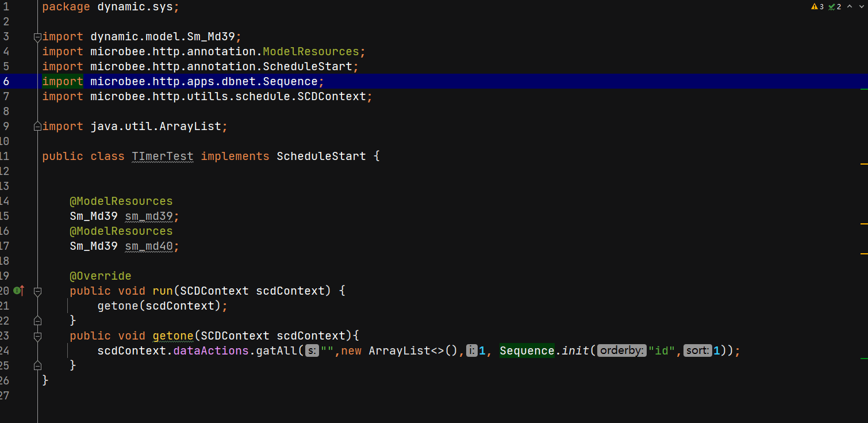Click the @Override annotation
Viewport: 868px width, 423px height.
[100, 276]
